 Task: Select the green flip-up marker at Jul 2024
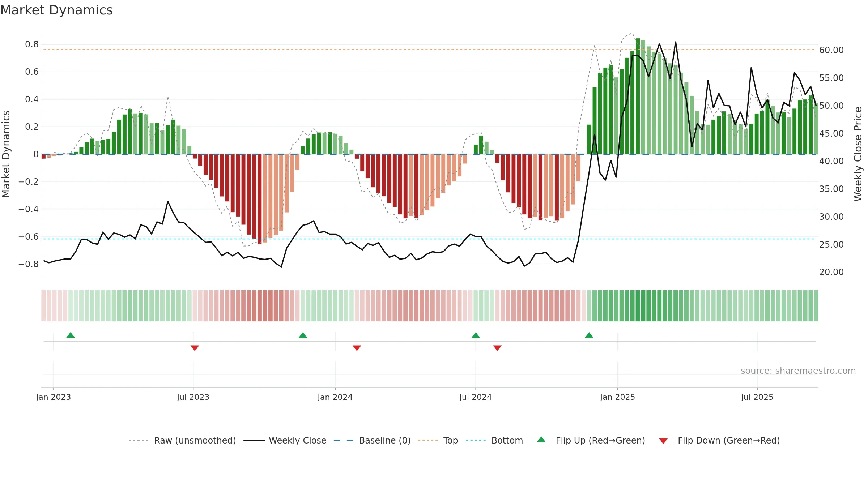tap(476, 335)
